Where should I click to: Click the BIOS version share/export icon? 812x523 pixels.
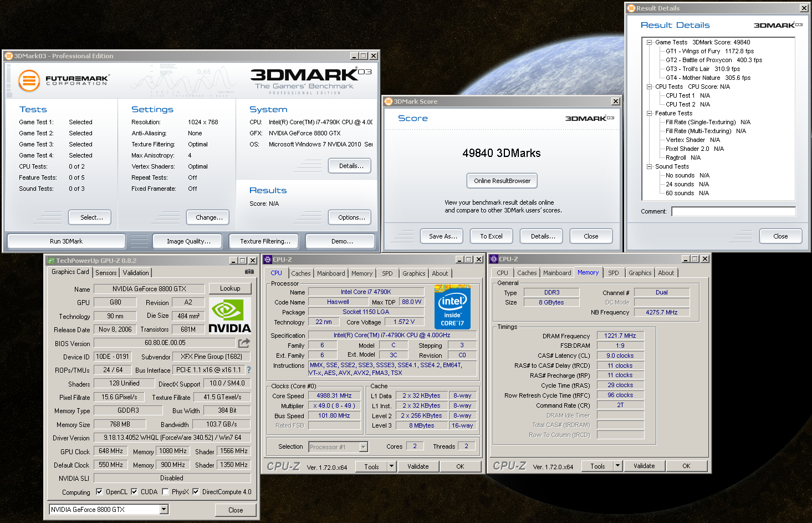(x=244, y=343)
